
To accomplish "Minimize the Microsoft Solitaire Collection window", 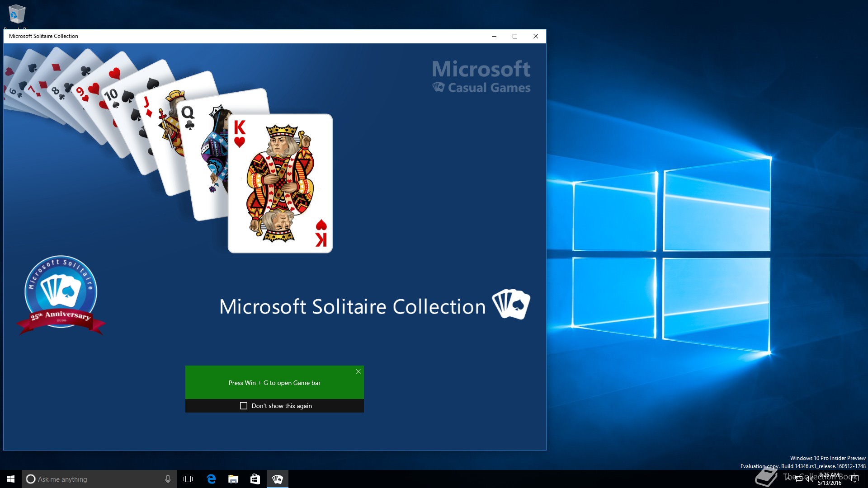I will pos(494,36).
